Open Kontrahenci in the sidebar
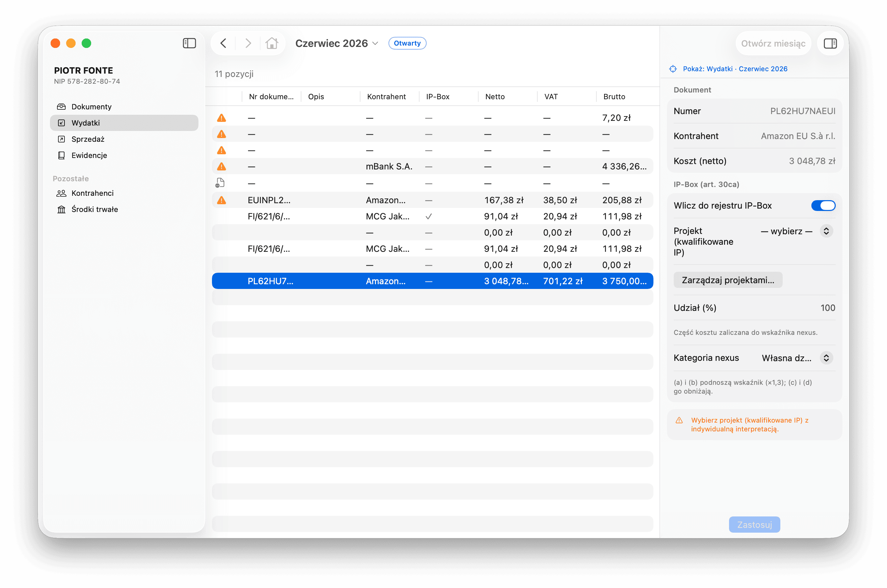 click(124, 193)
